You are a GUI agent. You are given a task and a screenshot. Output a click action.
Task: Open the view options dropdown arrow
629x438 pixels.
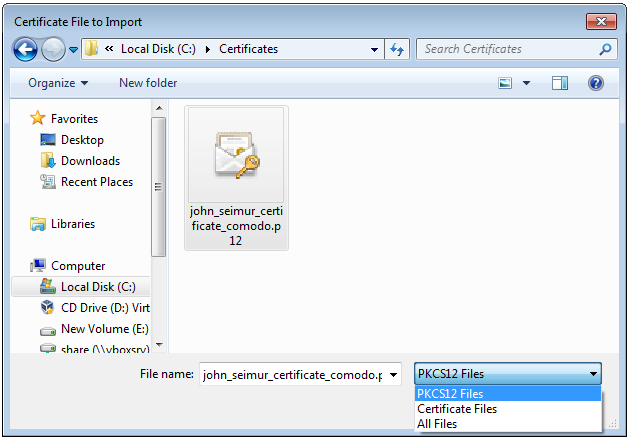point(526,83)
